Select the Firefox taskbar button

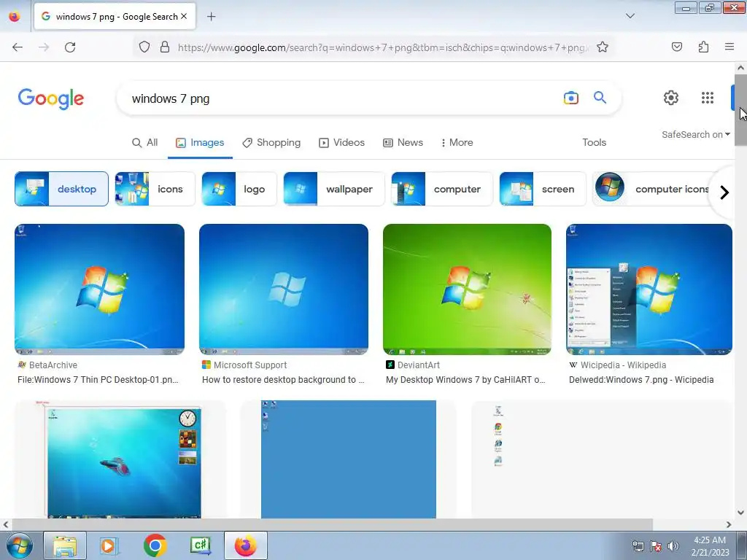[245, 545]
